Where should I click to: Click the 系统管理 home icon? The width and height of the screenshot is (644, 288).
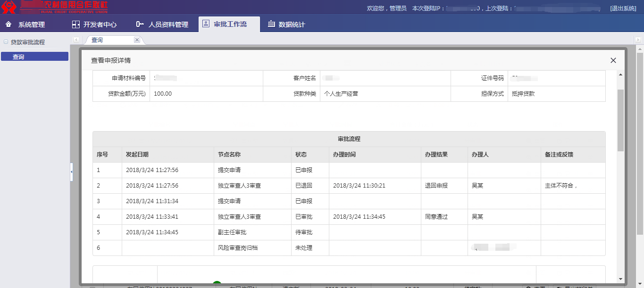(8, 25)
